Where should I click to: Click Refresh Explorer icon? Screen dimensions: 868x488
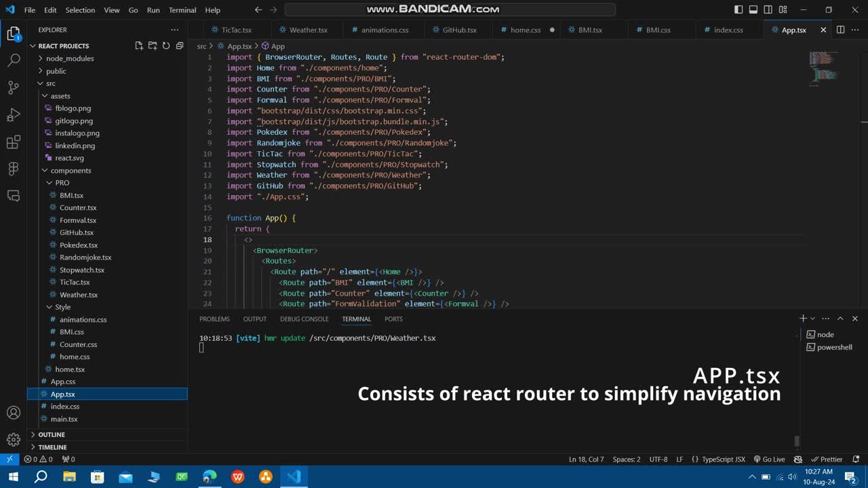pyautogui.click(x=166, y=46)
